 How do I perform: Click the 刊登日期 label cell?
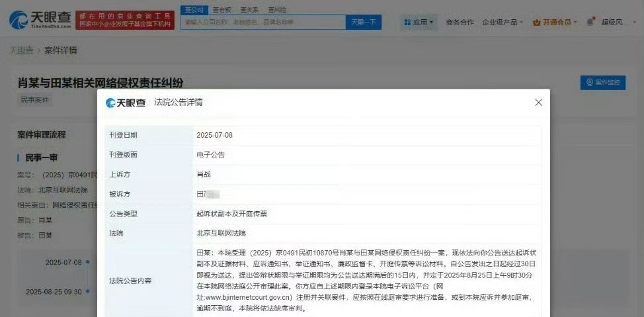click(x=149, y=135)
